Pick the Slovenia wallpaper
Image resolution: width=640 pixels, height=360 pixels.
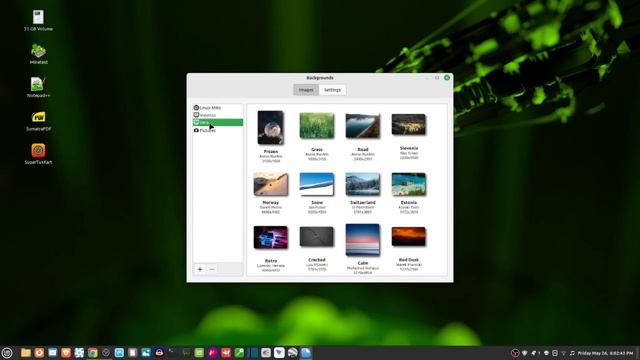pos(409,124)
